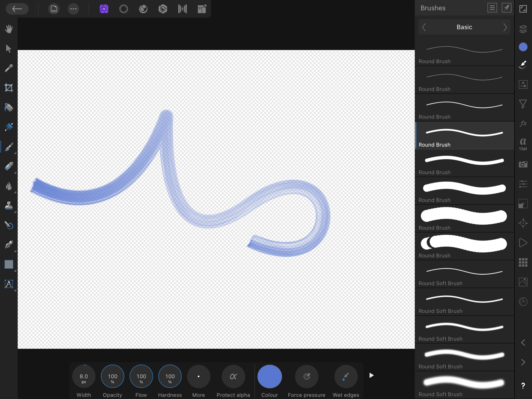
Task: Select the Crop tool
Action: coord(9,88)
